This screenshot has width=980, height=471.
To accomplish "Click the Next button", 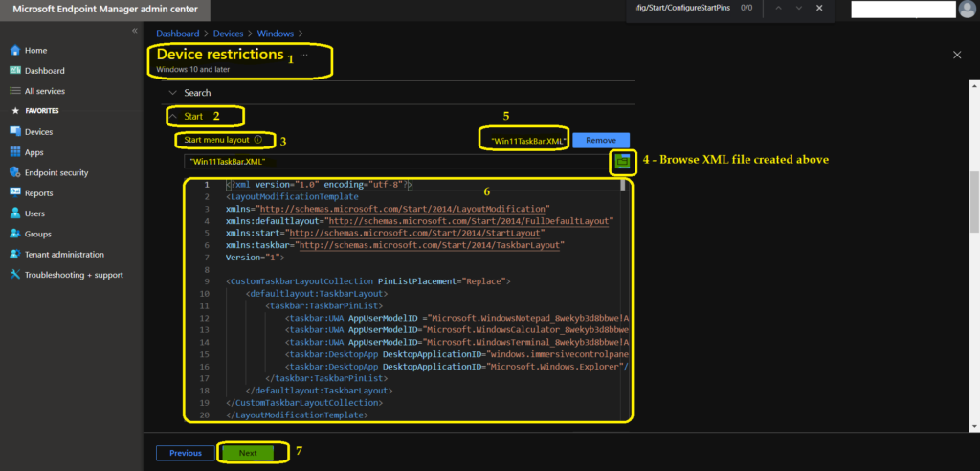I will pos(248,453).
